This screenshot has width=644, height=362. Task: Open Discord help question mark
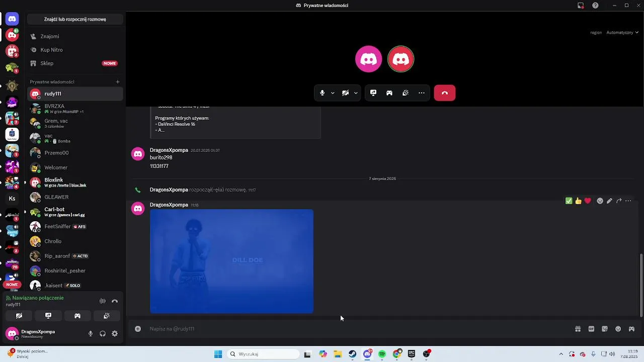(x=596, y=6)
